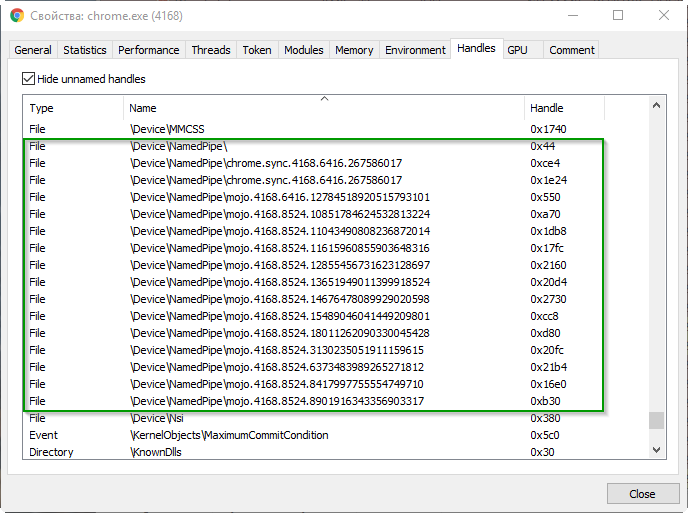Switch to the Memory tab
Screen dimensions: 688x513
(354, 50)
